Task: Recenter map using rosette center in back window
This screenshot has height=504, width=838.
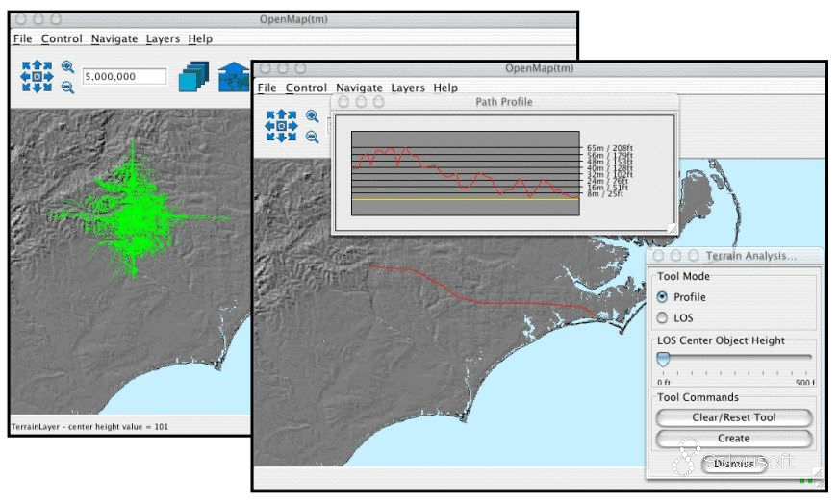Action: [37, 76]
